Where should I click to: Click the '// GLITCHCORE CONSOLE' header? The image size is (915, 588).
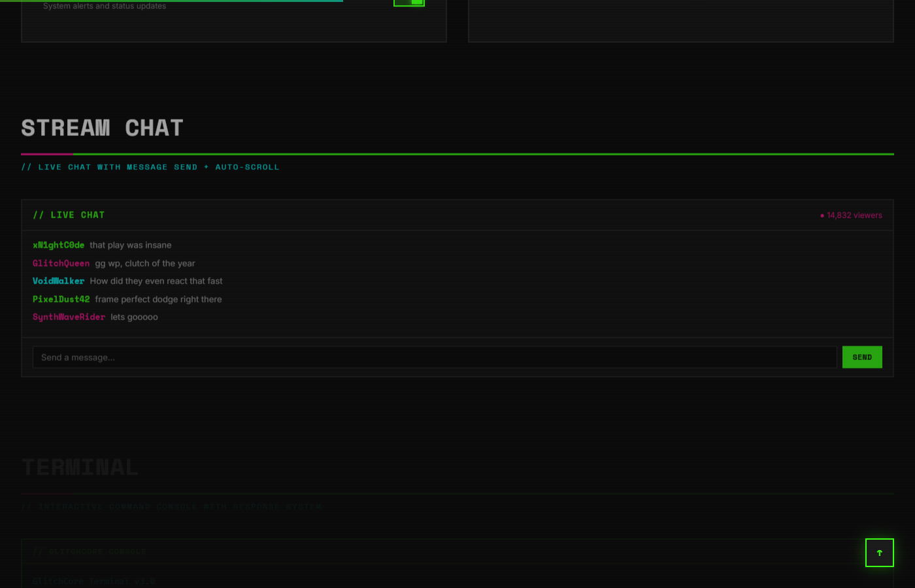click(90, 551)
